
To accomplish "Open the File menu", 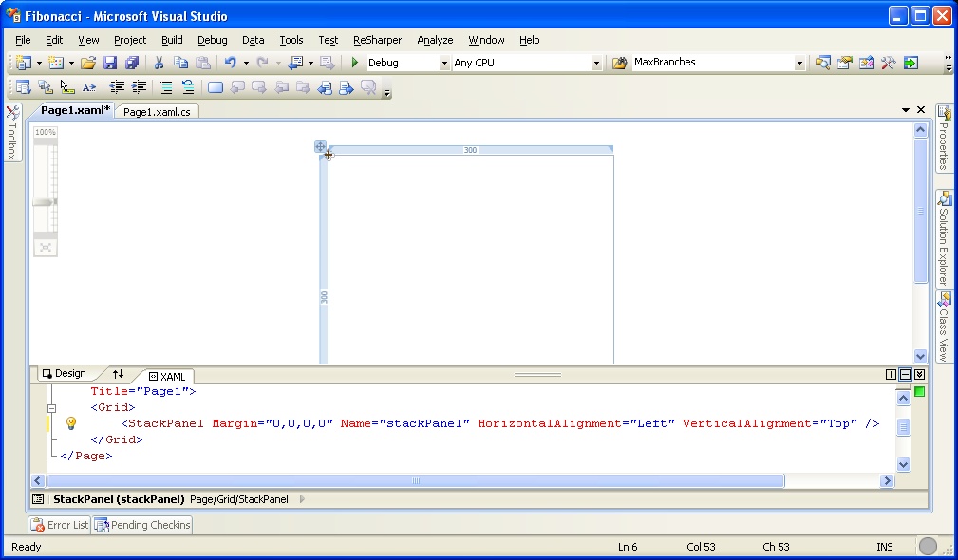I will pyautogui.click(x=23, y=40).
